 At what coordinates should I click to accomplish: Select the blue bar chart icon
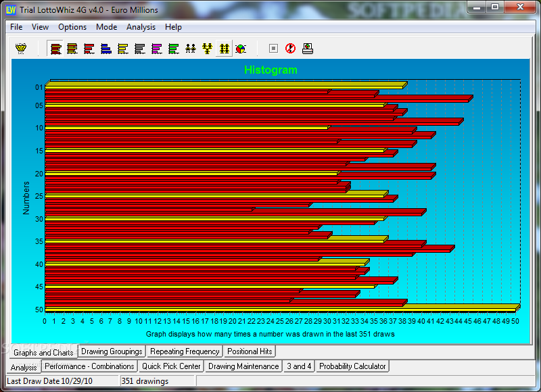click(x=106, y=49)
